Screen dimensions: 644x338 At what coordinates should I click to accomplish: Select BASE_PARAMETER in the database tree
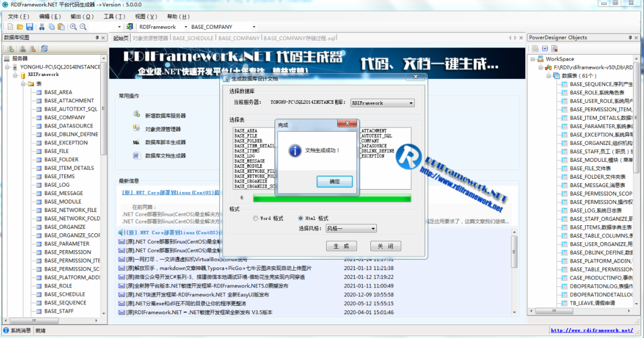point(67,244)
